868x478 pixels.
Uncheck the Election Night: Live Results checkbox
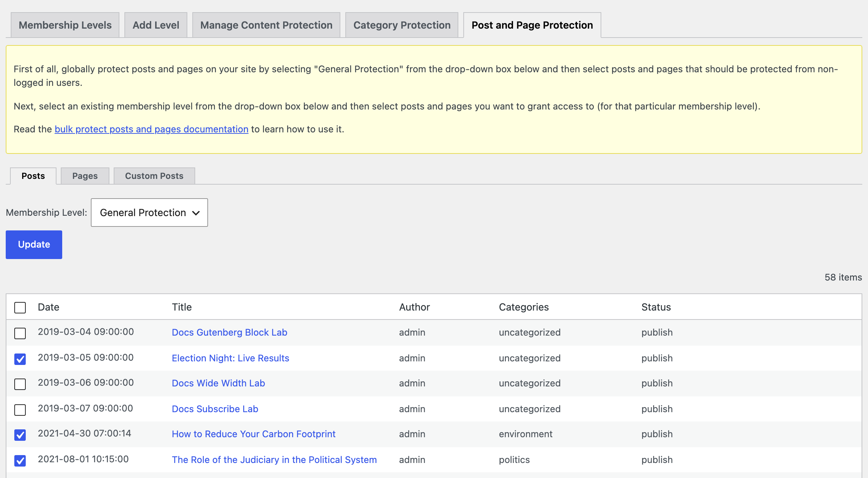pos(20,359)
